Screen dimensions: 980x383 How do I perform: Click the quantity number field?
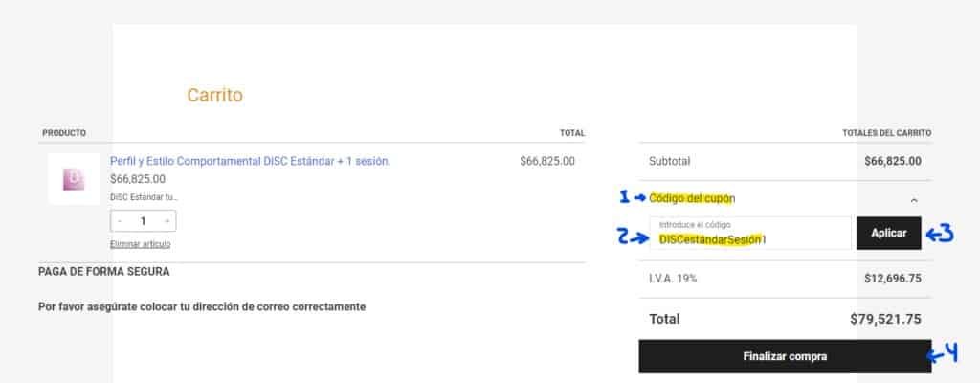pos(144,221)
